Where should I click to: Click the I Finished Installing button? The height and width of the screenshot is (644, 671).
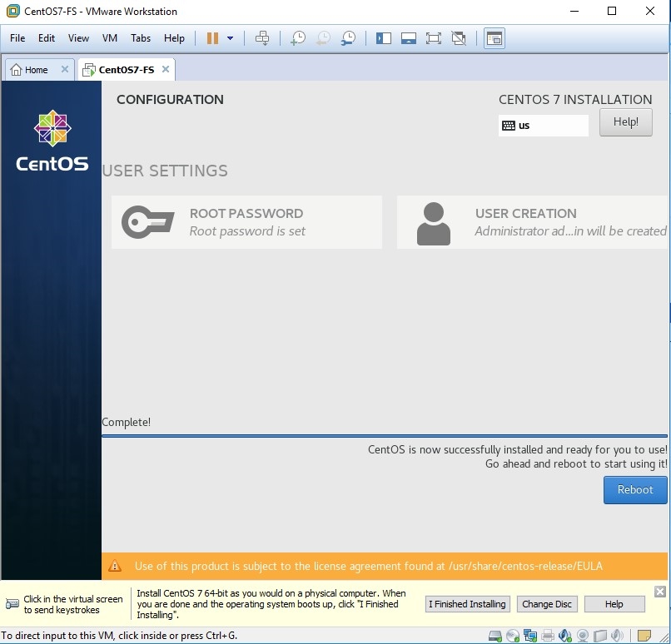(467, 604)
